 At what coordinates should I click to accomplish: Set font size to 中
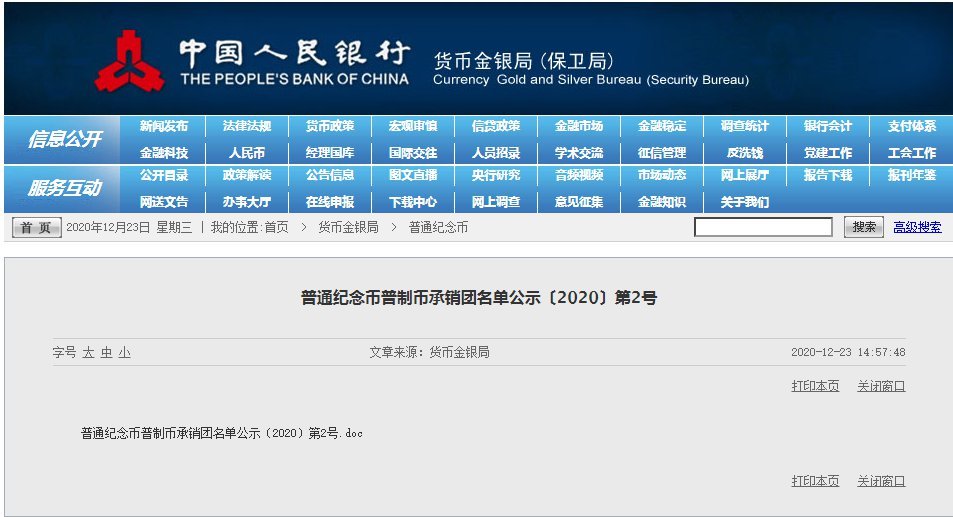pyautogui.click(x=107, y=352)
